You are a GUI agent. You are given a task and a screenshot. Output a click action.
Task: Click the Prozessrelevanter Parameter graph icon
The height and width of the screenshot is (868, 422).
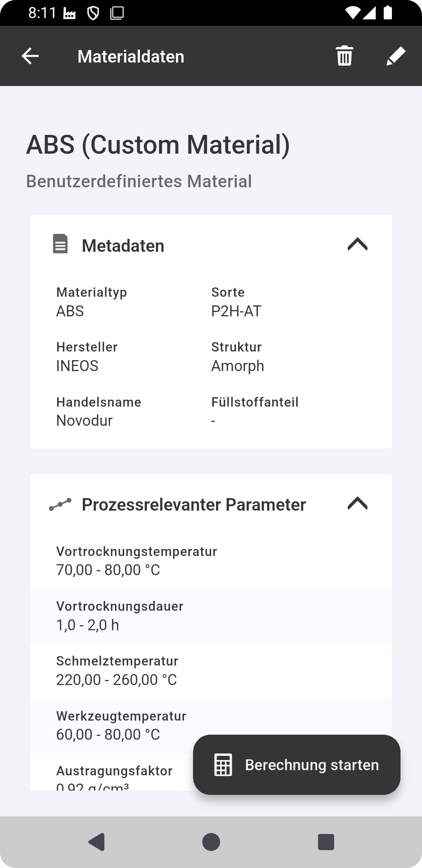pyautogui.click(x=60, y=504)
